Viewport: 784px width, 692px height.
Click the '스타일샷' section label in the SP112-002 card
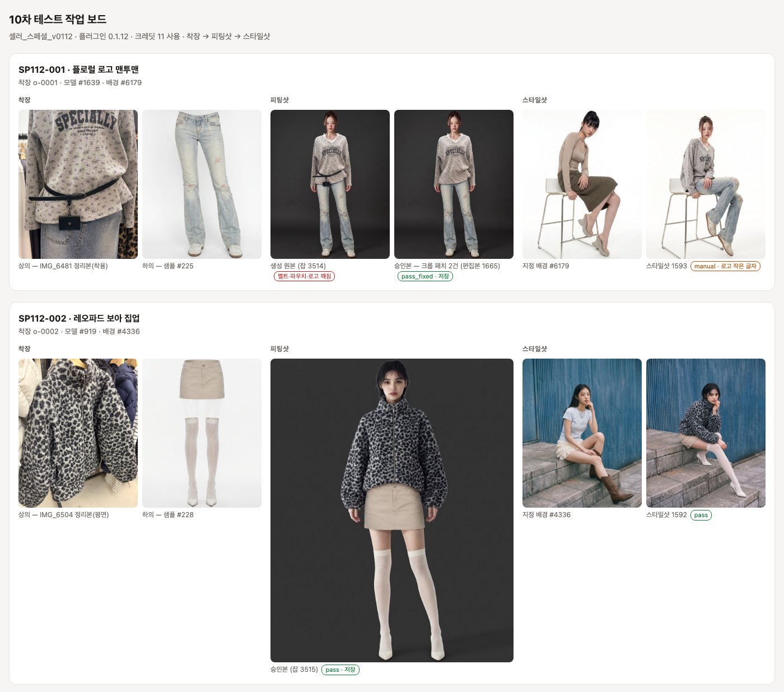tap(535, 349)
